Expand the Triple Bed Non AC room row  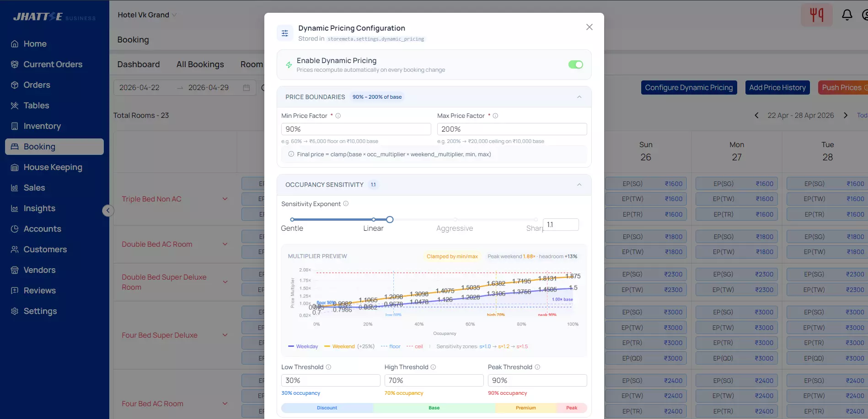(225, 199)
